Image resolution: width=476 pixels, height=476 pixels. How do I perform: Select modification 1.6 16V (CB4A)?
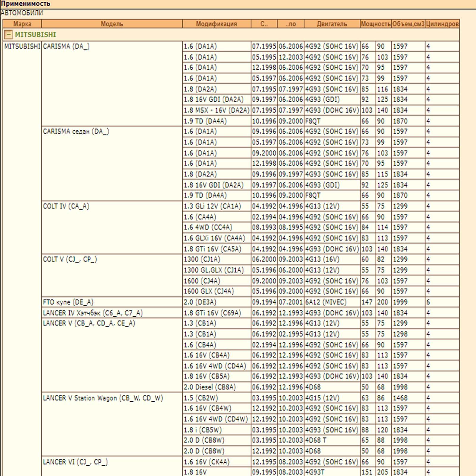[217, 355]
